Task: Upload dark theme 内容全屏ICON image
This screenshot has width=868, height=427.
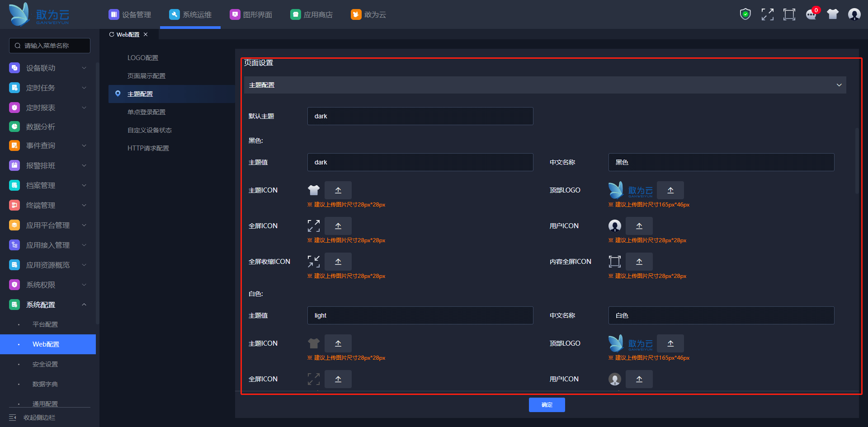Action: [x=639, y=262]
